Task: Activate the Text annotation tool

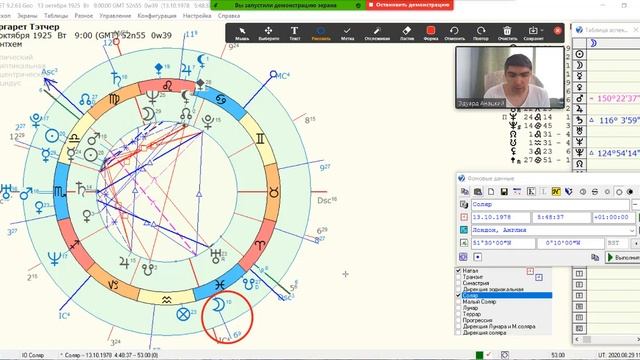Action: coord(294,33)
